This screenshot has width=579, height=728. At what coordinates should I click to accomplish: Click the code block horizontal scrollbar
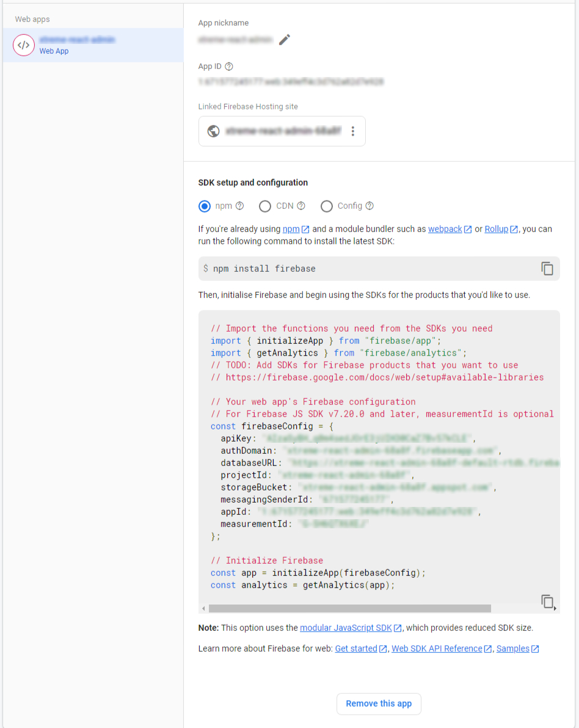point(348,608)
